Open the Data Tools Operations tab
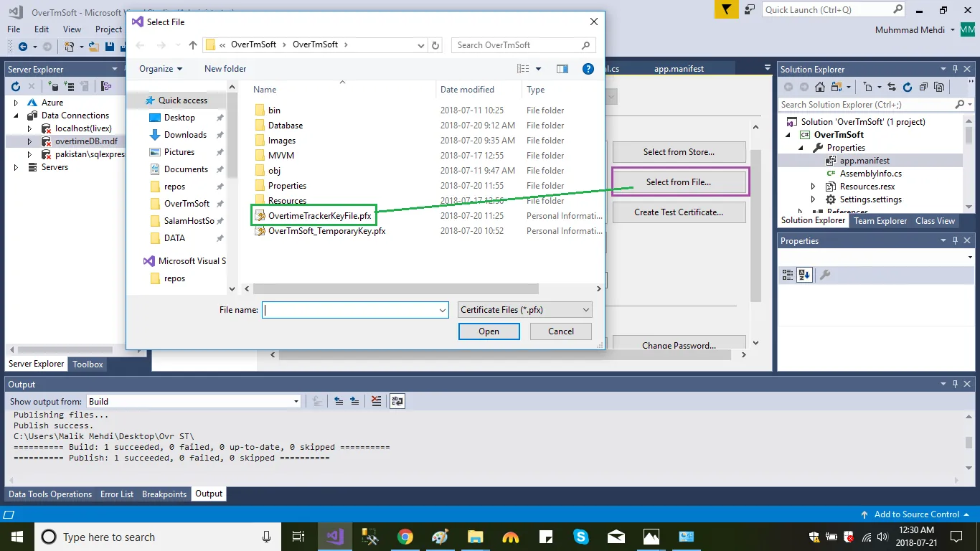The width and height of the screenshot is (980, 551). tap(50, 494)
